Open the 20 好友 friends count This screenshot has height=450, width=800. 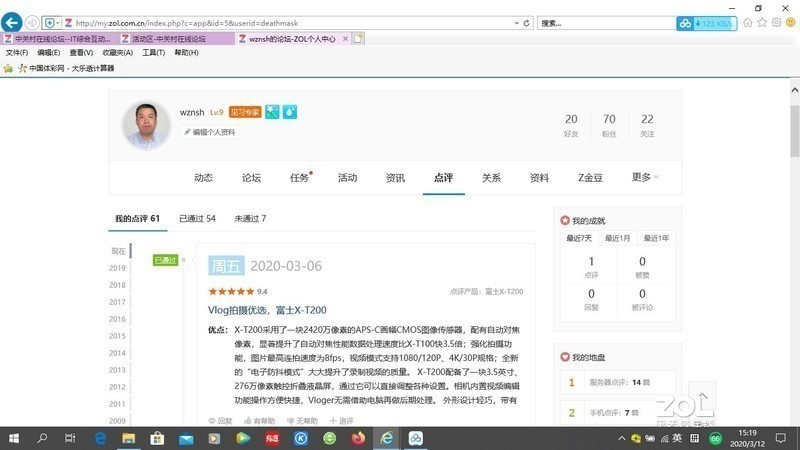pos(571,125)
